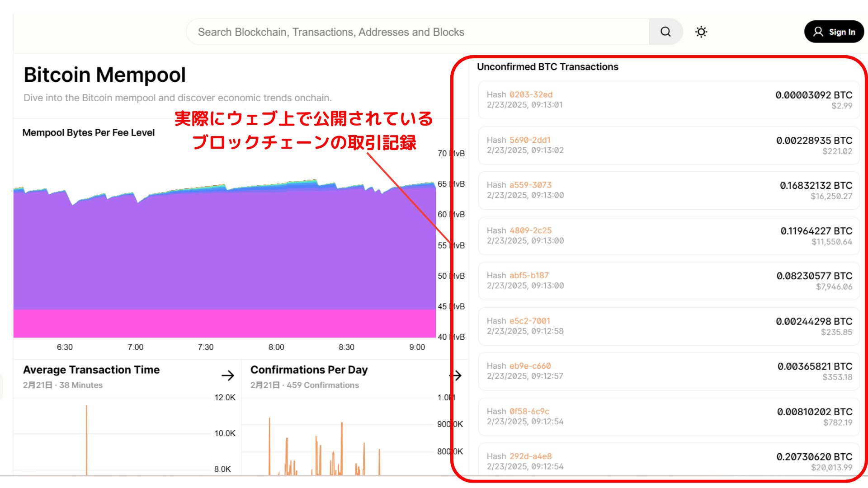Toggle the light/dark theme sun icon

click(x=701, y=32)
